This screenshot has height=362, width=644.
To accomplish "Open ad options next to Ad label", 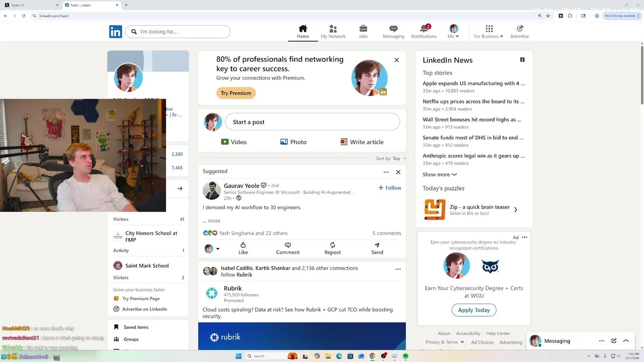I will tap(524, 237).
